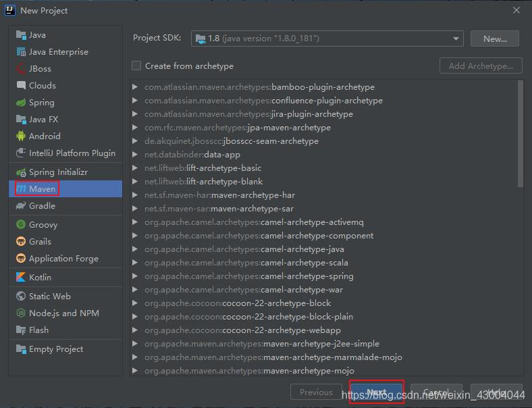Image resolution: width=532 pixels, height=408 pixels.
Task: Expand jbosscc-seam-archetype node
Action: [x=135, y=141]
